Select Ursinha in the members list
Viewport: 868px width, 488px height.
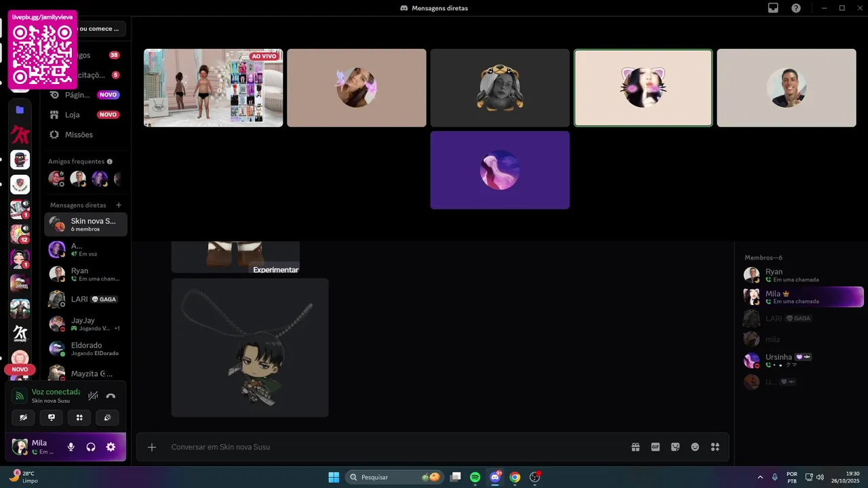(803, 361)
